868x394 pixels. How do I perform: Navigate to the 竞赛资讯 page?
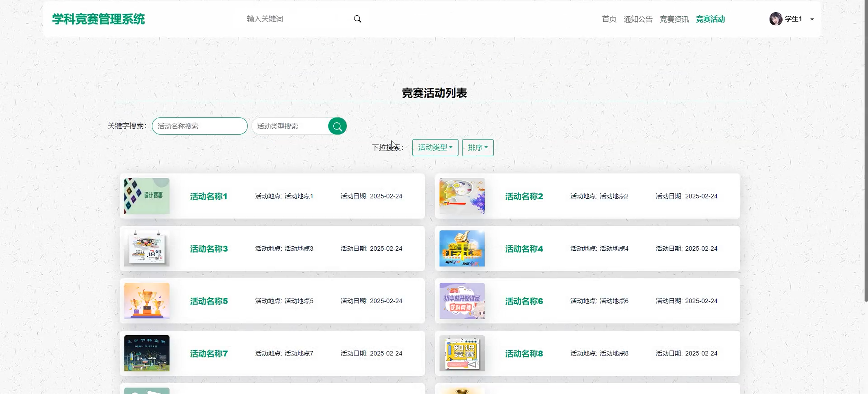tap(674, 19)
